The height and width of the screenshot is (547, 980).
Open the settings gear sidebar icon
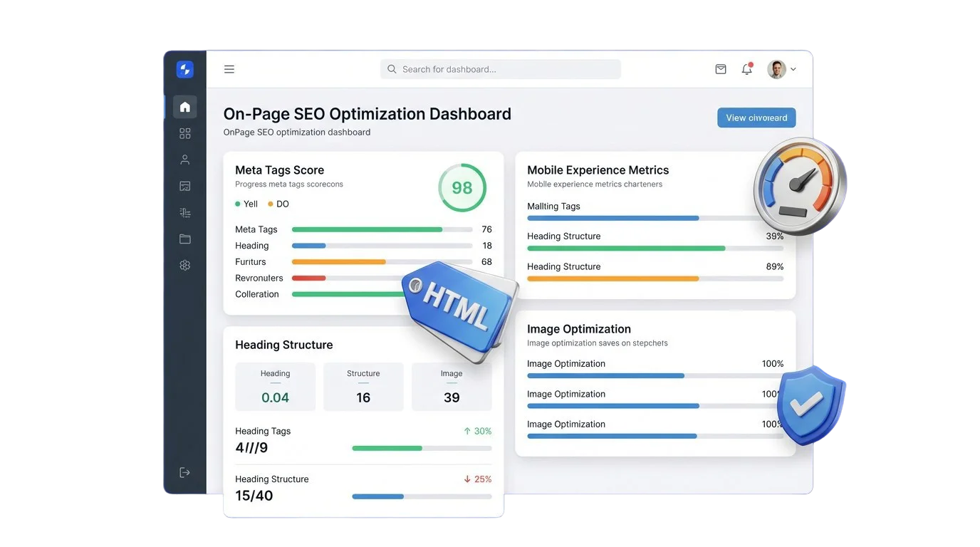(x=185, y=265)
